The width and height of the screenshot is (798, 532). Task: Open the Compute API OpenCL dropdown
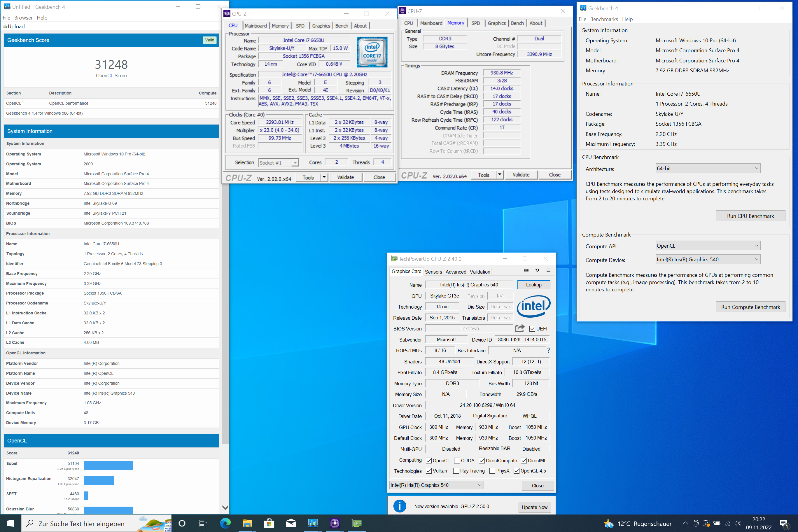[x=708, y=246]
